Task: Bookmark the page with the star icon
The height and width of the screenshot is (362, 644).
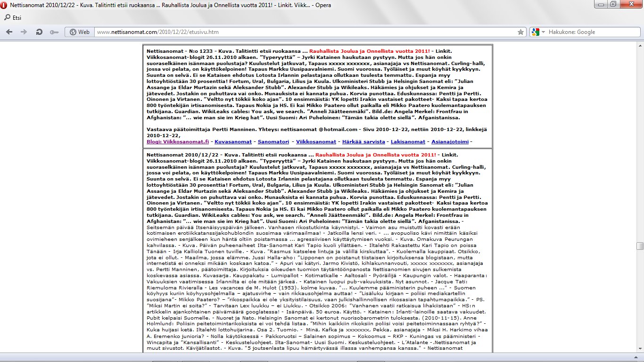Action: 520,32
